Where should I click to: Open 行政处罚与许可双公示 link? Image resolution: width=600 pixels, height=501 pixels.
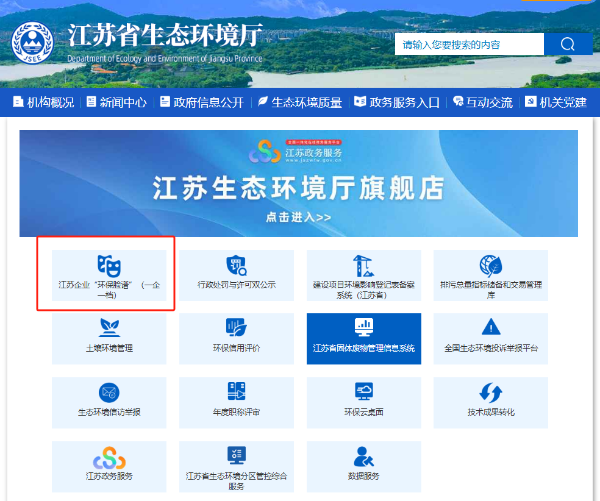coord(236,276)
